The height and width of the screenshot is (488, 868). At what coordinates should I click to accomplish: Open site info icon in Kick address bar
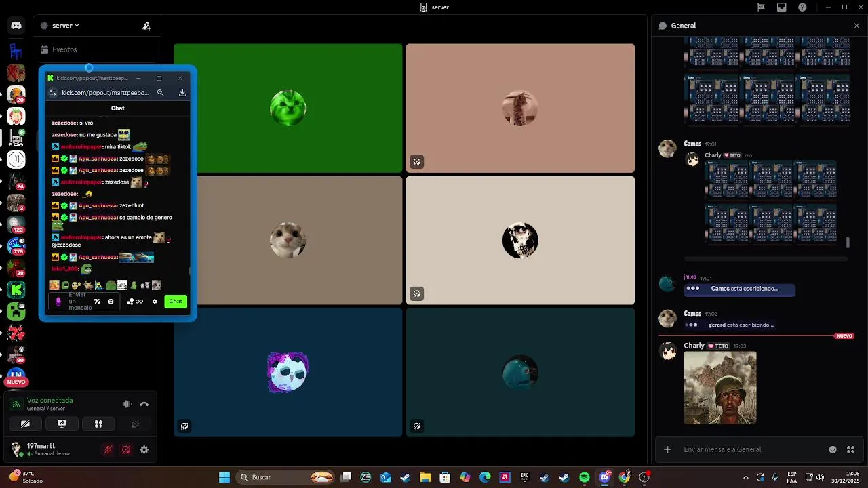tap(52, 93)
